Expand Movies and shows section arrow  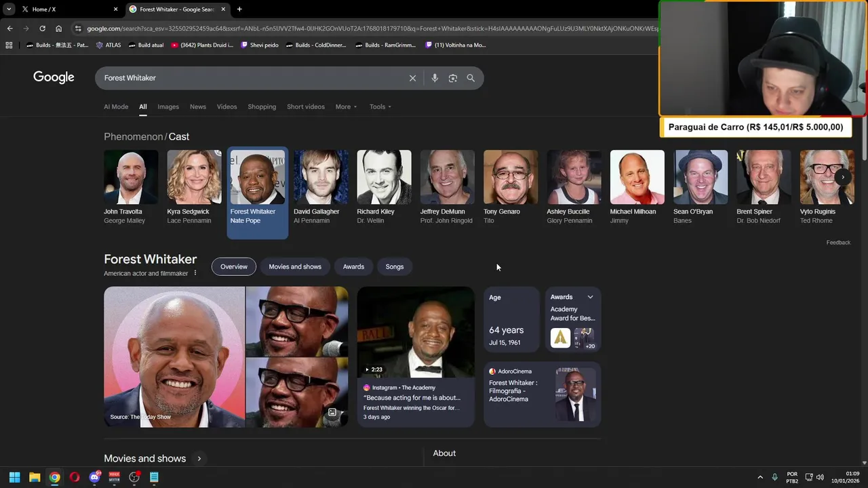[x=199, y=459]
